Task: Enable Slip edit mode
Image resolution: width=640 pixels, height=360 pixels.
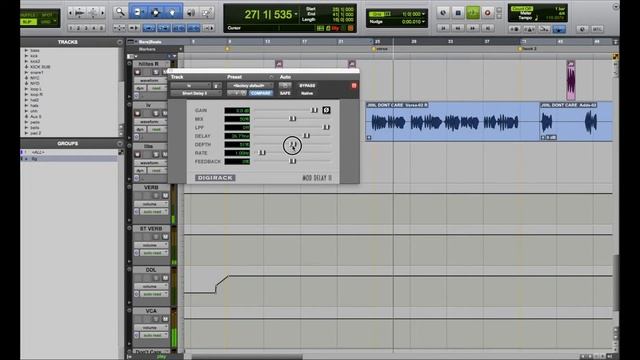Action: click(x=28, y=22)
